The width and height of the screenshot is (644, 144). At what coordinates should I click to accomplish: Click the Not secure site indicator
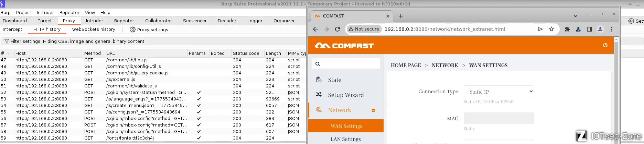[x=364, y=29]
